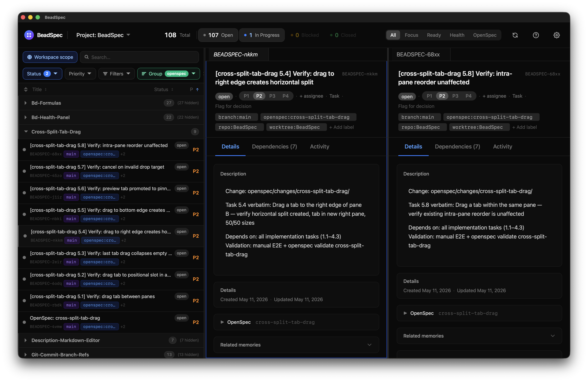Click the status dot of BEADSPEC-j1iz row
Viewport: 588px width, 382px height.
[x=24, y=193]
